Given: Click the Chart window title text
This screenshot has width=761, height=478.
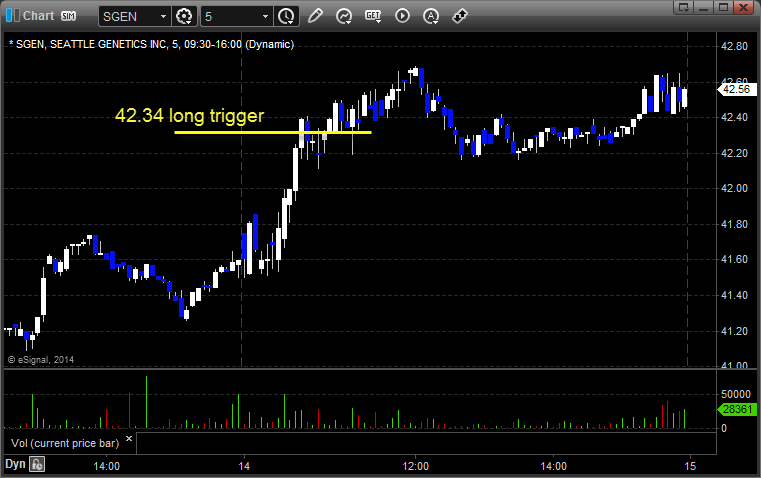Looking at the screenshot, I should (x=38, y=16).
